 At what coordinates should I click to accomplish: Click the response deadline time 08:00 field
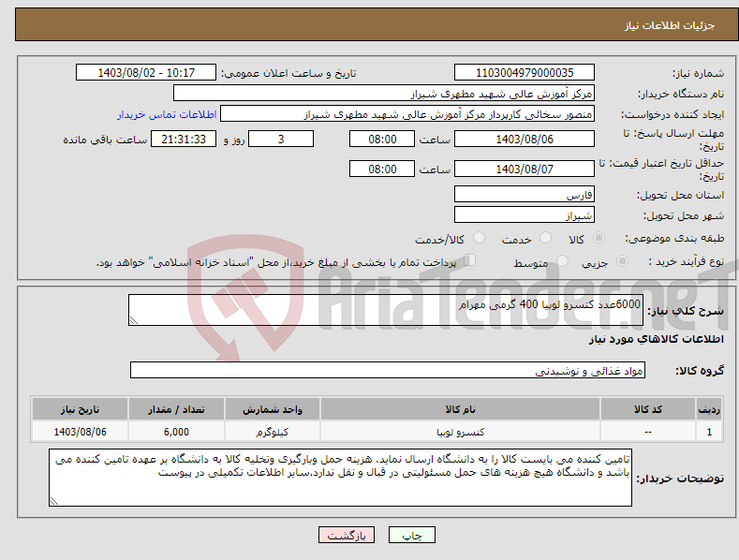[x=382, y=139]
